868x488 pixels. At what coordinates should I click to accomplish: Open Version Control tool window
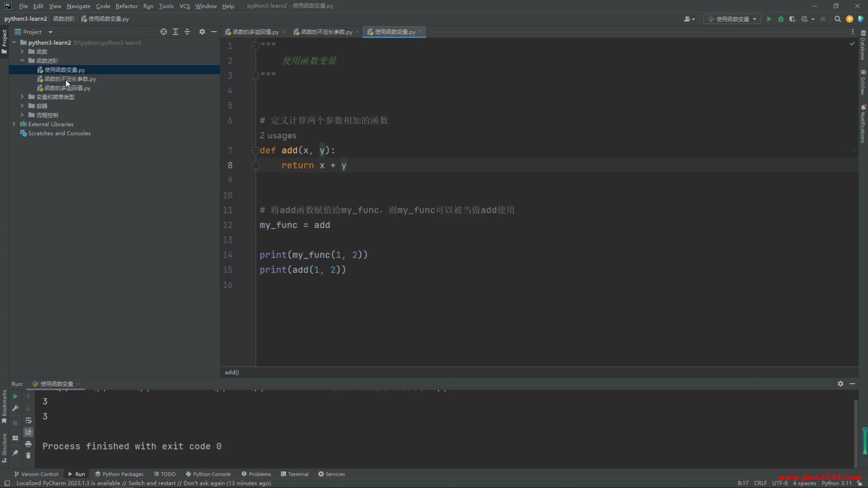[x=36, y=474]
